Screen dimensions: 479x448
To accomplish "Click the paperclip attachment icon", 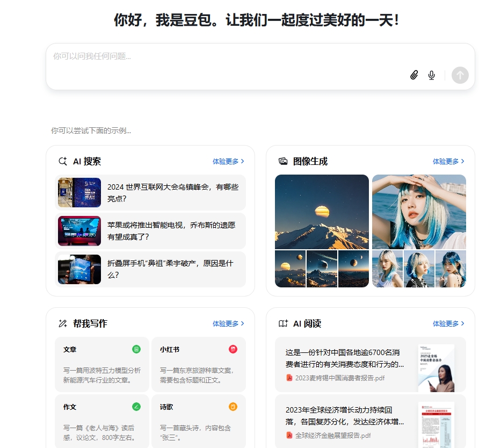I will pyautogui.click(x=413, y=75).
